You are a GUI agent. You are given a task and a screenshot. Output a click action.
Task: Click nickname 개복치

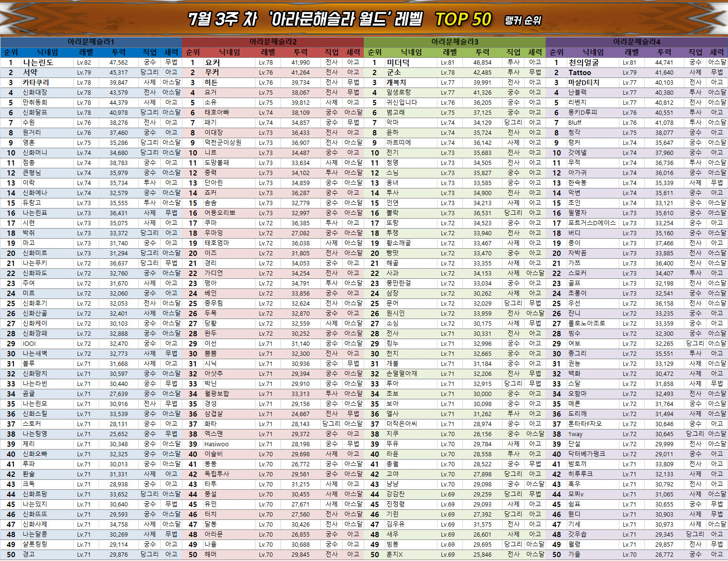click(x=396, y=82)
